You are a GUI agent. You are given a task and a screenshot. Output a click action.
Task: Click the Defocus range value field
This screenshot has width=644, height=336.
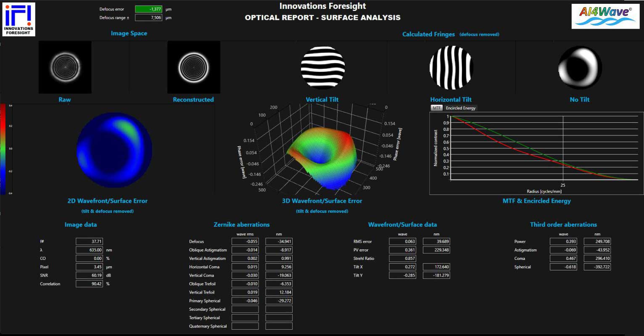(148, 18)
